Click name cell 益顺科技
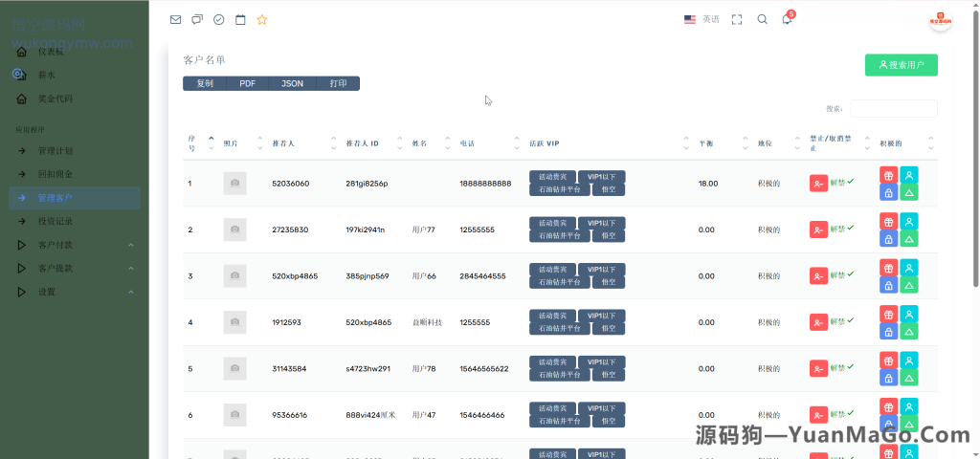 427,322
